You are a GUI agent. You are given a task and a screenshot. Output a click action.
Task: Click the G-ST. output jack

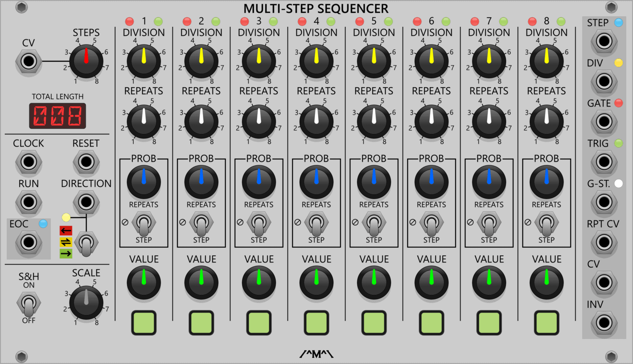coord(604,202)
